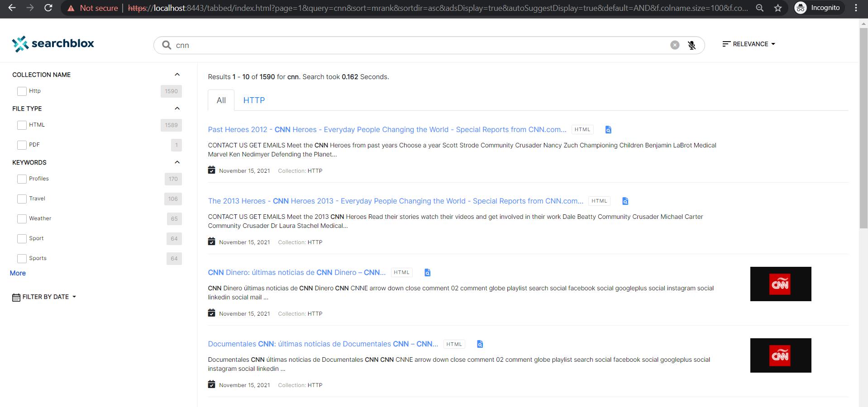The width and height of the screenshot is (868, 407).
Task: Bookmark this page with the star
Action: (x=778, y=8)
